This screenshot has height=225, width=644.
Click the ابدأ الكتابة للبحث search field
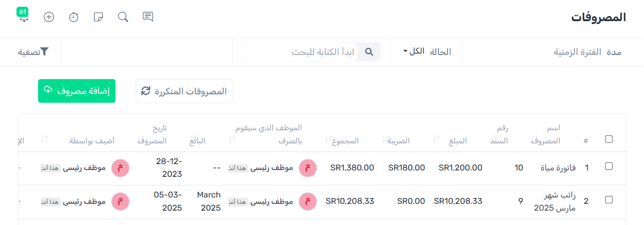point(300,52)
